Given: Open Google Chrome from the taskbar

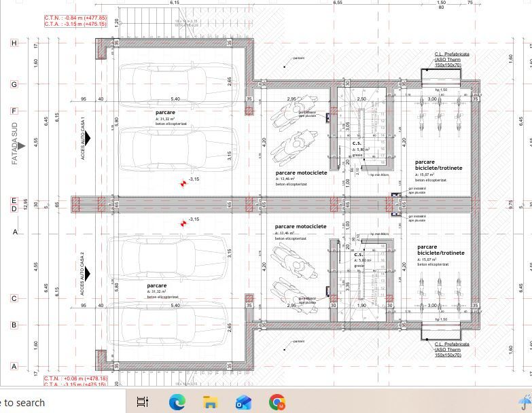Looking at the screenshot, I should 277,402.
